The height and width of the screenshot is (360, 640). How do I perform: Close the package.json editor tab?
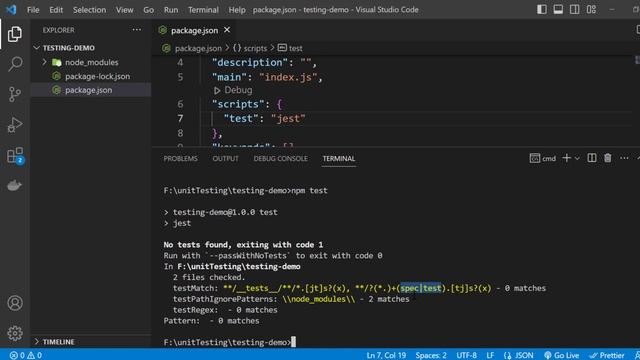pos(227,30)
